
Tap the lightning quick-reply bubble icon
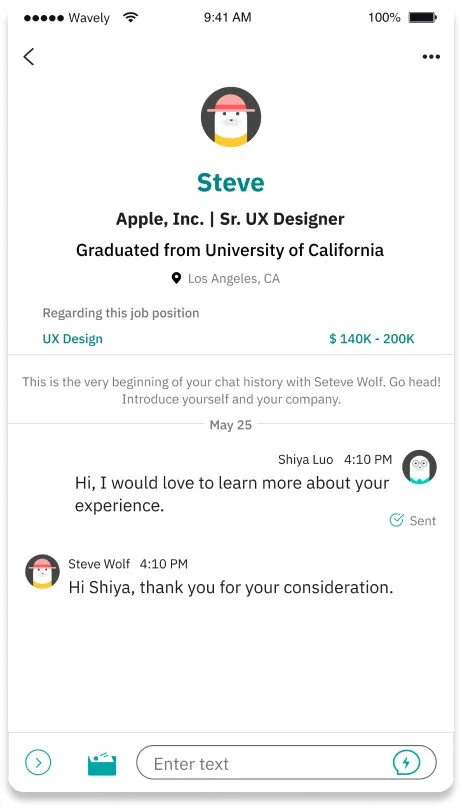[406, 763]
